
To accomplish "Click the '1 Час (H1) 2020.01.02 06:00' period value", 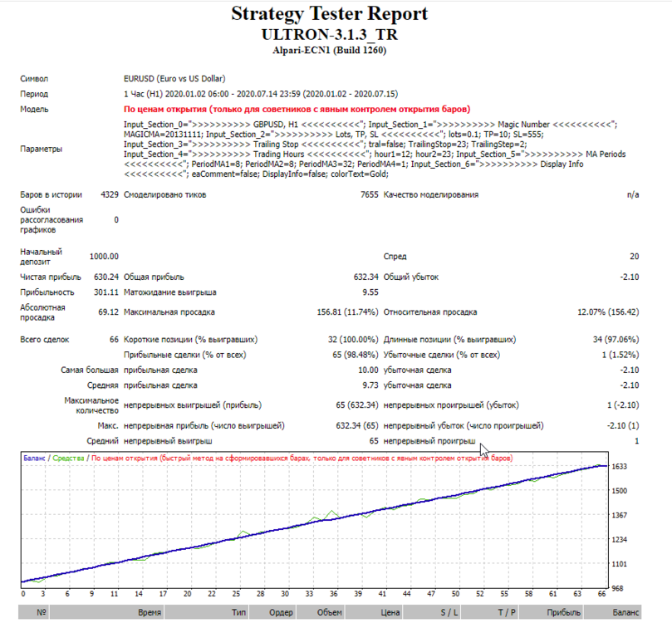I will [x=176, y=94].
